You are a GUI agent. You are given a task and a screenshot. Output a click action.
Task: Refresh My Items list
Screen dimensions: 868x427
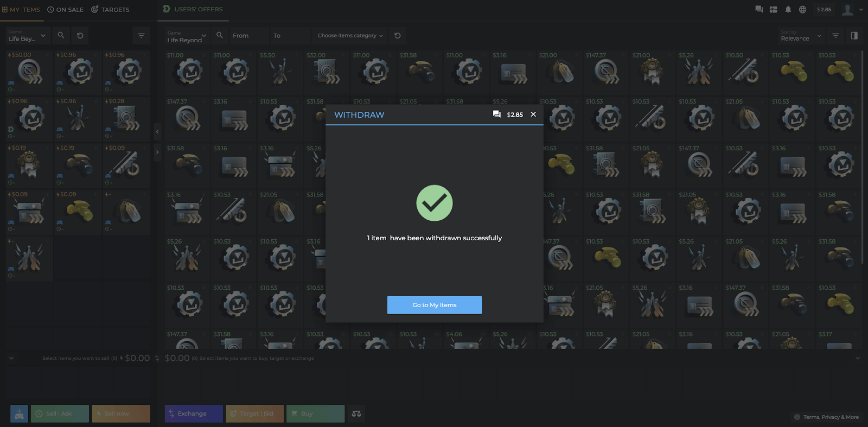pos(80,35)
